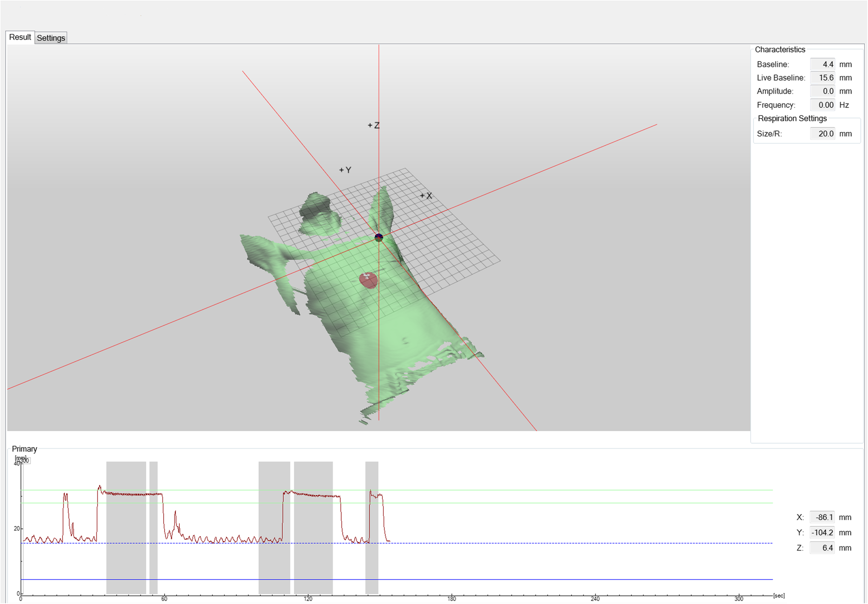Click the +Z axis label in the viewport
Screen dimensions: 868x604
click(x=374, y=126)
